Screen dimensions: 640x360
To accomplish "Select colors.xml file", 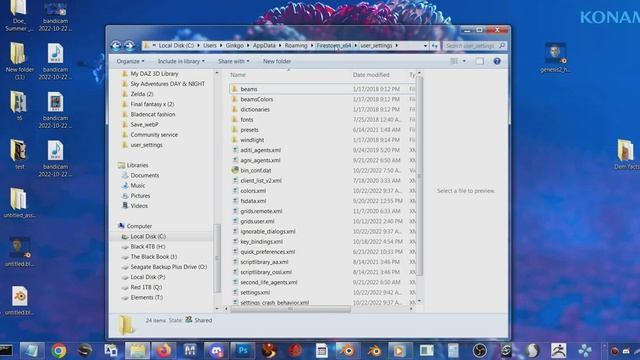I will (253, 191).
